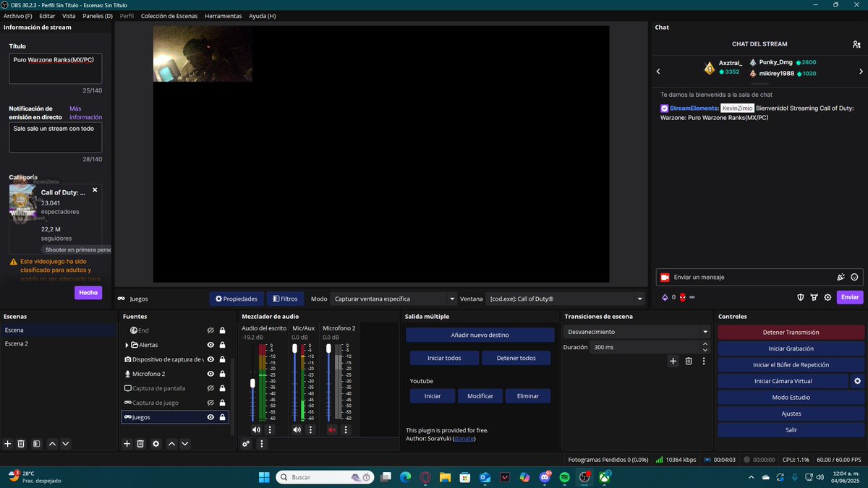The image size is (868, 488).
Task: Show hidden system tray icons chevron
Action: (752, 477)
